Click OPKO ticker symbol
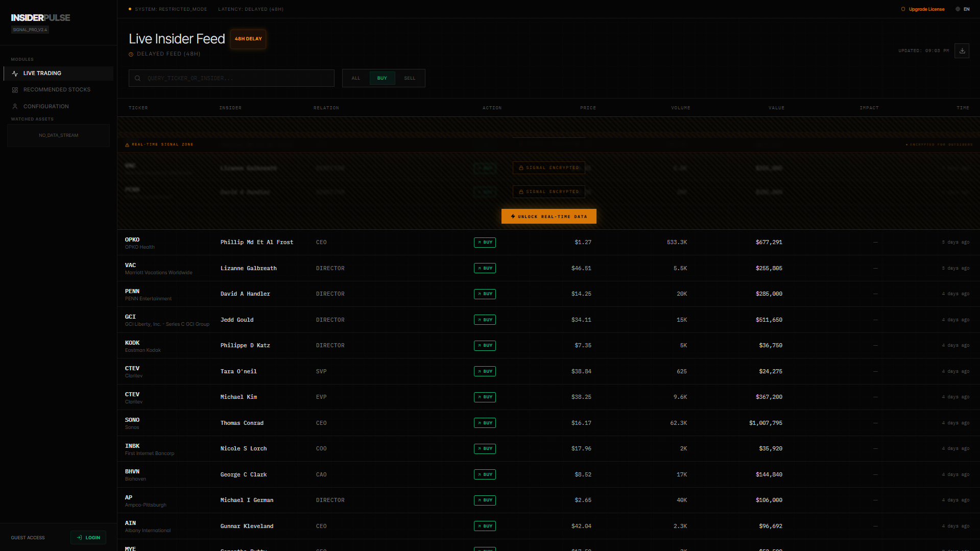This screenshot has width=980, height=551. [132, 239]
